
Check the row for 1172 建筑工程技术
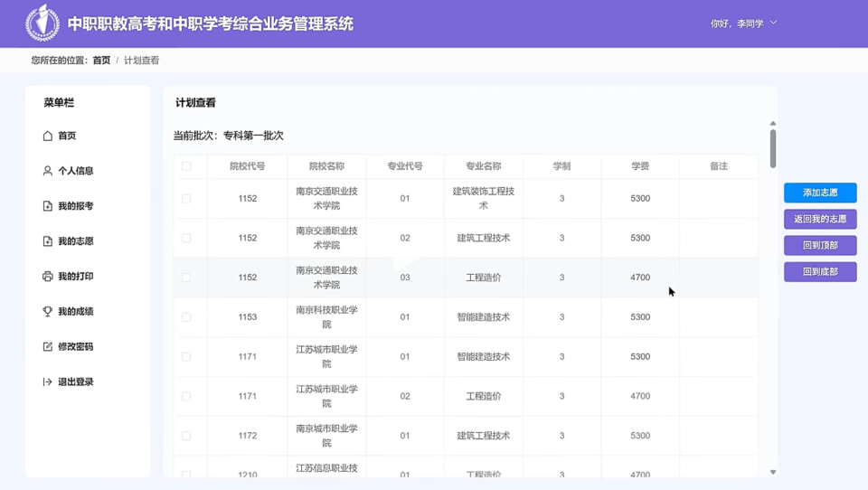coord(186,436)
